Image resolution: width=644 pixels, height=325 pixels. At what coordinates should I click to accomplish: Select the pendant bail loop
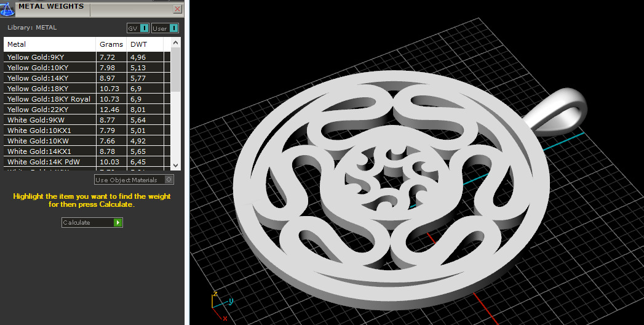point(555,111)
